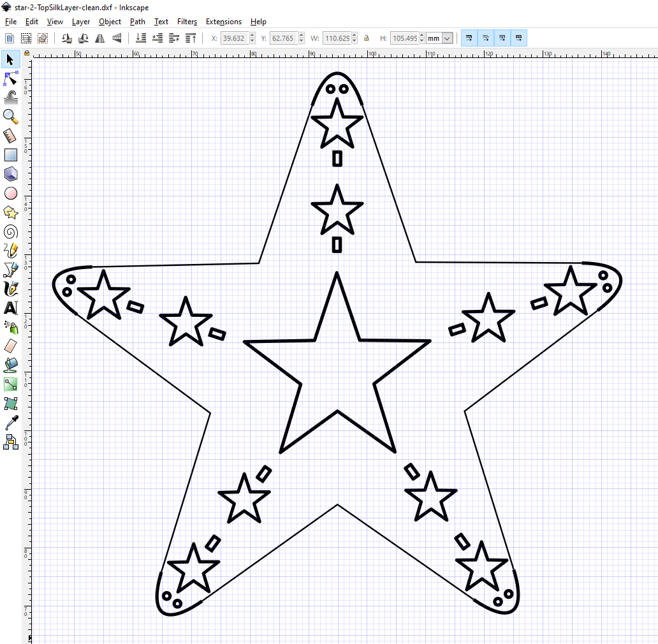Screen dimensions: 658x644
Task: Activate the Calligraphy tool
Action: point(10,288)
